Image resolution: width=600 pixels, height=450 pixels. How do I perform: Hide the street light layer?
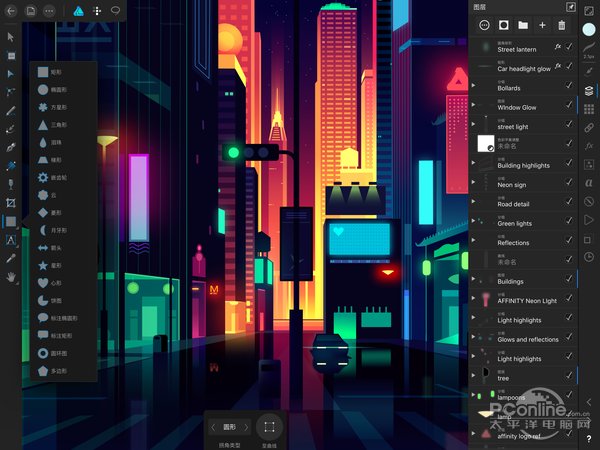tap(569, 124)
